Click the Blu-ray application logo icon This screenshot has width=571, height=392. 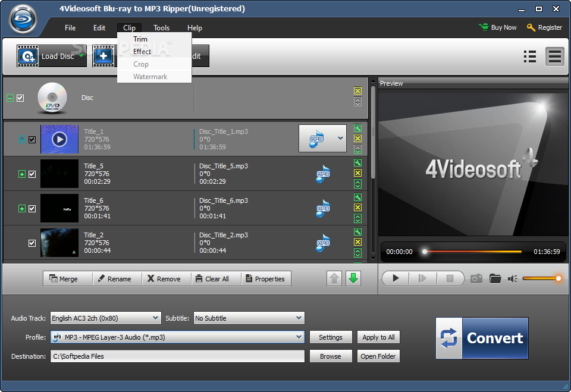tap(23, 19)
